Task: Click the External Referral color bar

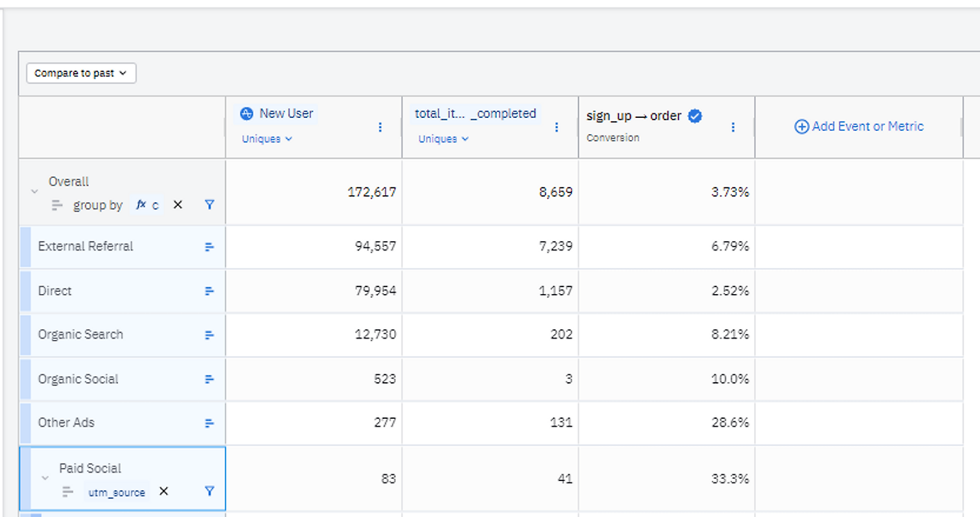Action: tap(25, 247)
